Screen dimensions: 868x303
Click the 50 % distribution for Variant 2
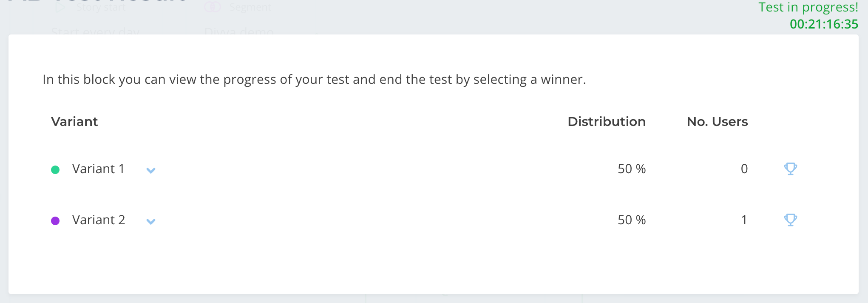click(632, 220)
